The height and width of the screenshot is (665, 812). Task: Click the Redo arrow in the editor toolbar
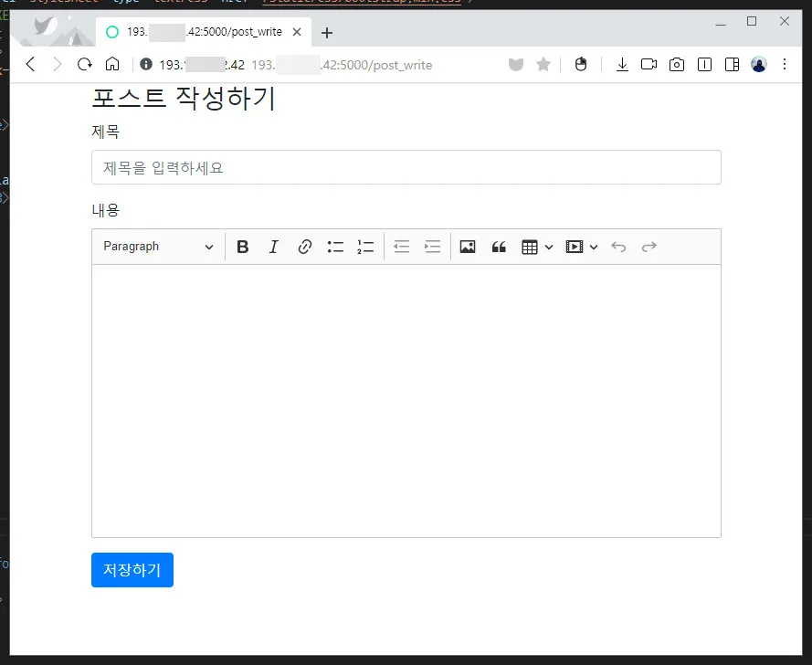click(649, 246)
